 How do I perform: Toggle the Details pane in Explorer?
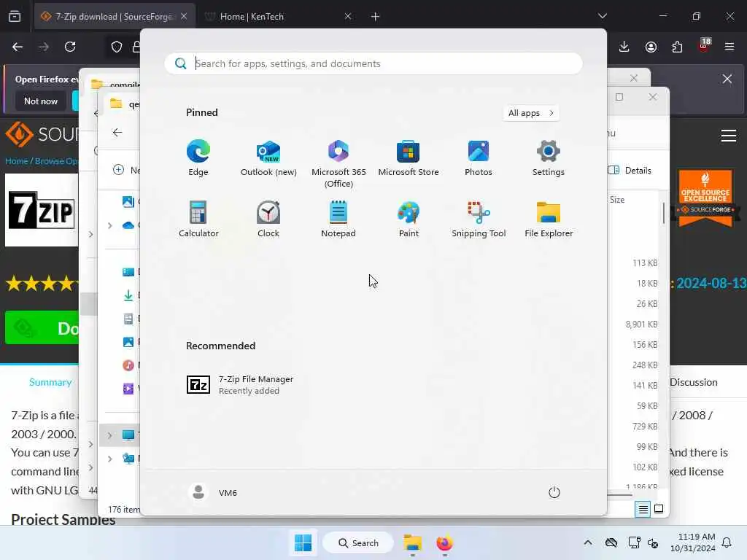coord(629,171)
